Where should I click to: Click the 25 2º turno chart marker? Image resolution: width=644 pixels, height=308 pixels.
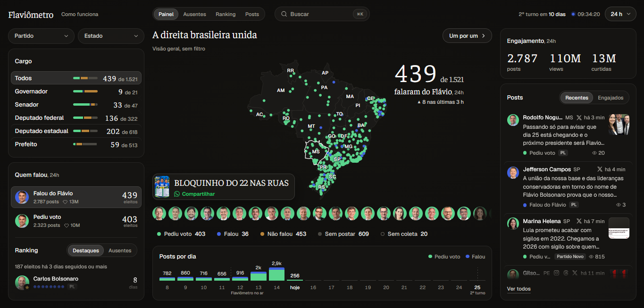pyautogui.click(x=477, y=290)
